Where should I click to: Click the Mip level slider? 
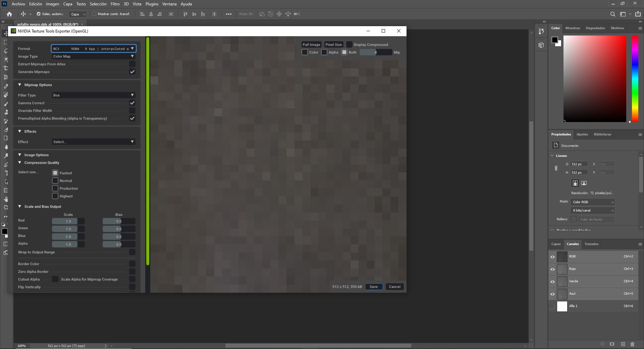tap(376, 52)
